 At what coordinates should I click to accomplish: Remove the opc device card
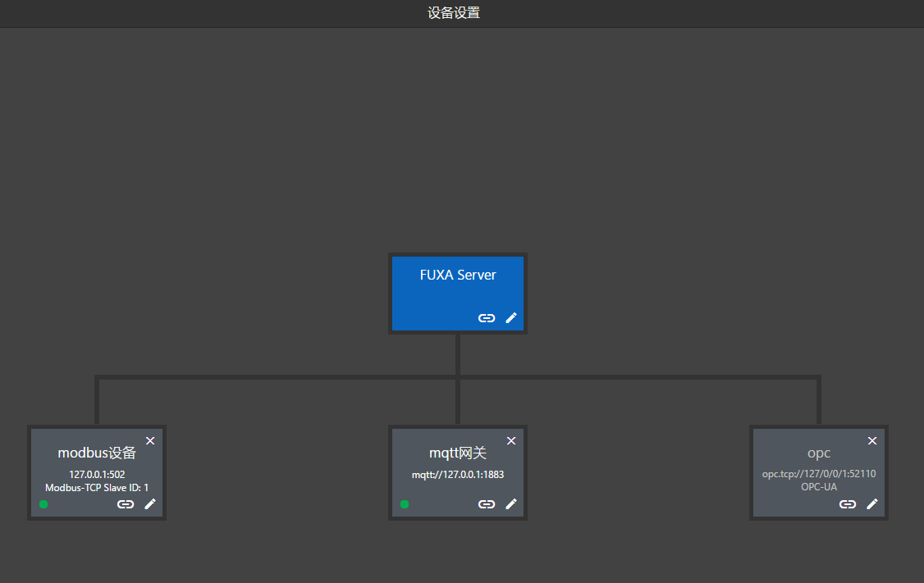tap(872, 441)
